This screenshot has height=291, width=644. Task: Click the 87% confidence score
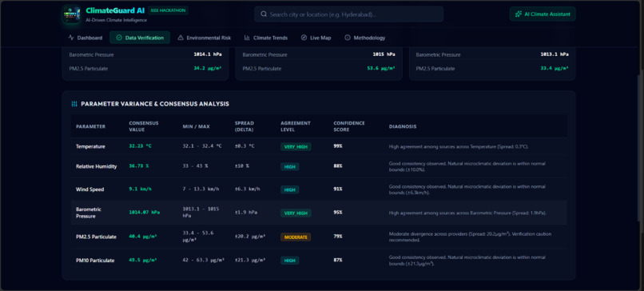point(338,260)
